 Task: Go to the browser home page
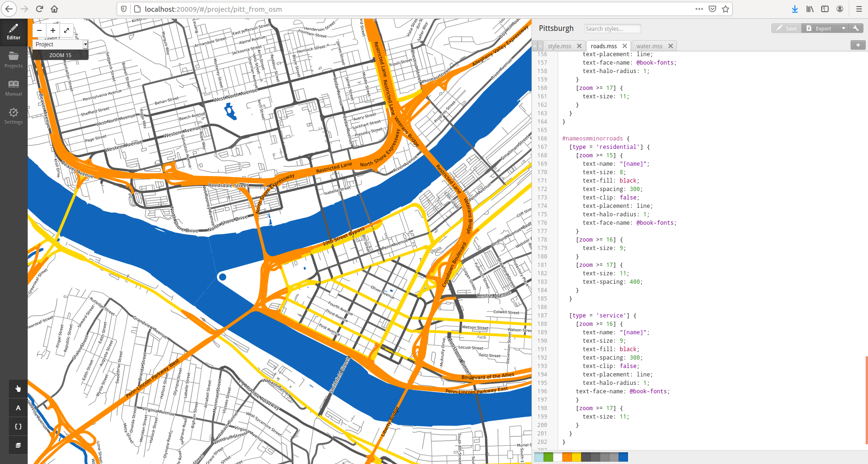point(54,9)
